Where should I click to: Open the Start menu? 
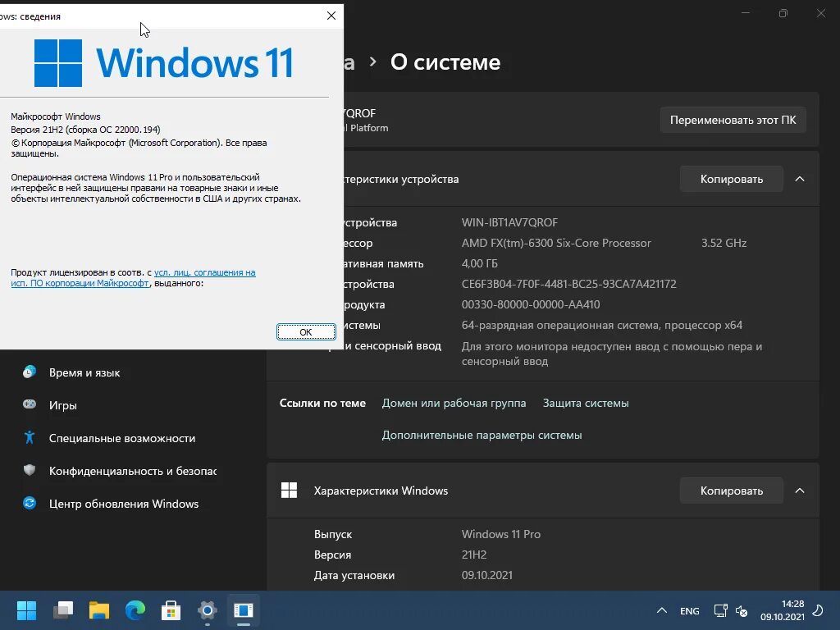coord(26,610)
